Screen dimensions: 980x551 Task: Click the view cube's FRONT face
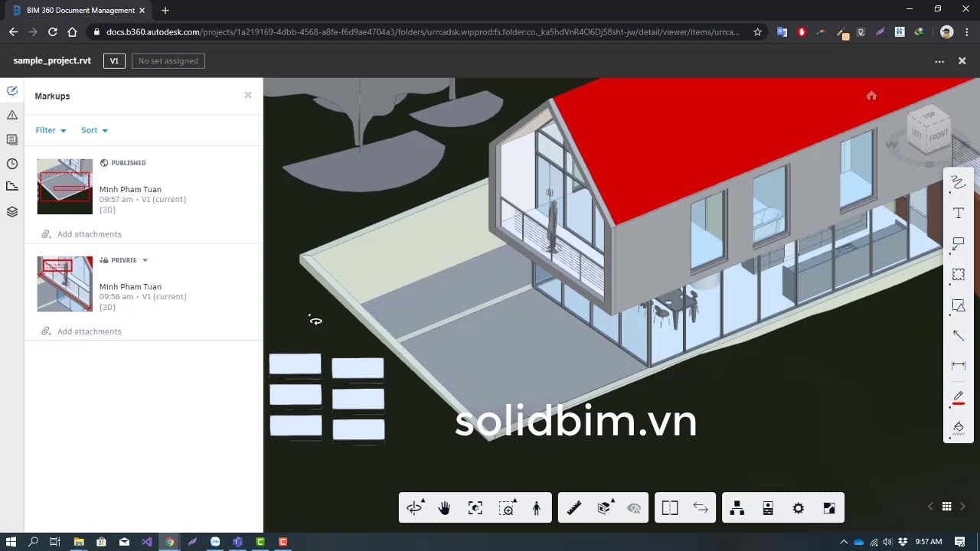(939, 136)
